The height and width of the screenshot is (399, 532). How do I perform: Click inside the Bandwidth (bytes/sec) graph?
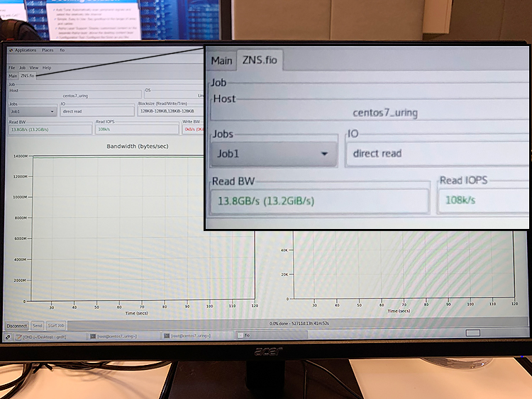(x=142, y=227)
